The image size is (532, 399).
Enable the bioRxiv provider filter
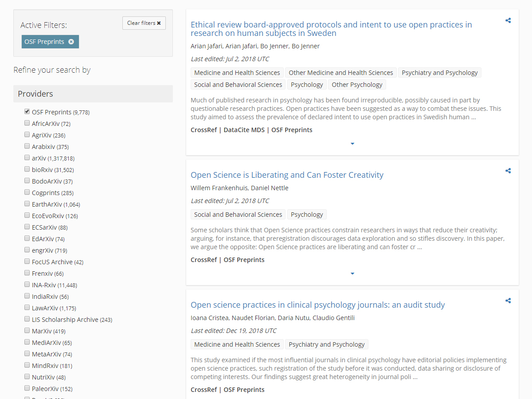tap(27, 169)
